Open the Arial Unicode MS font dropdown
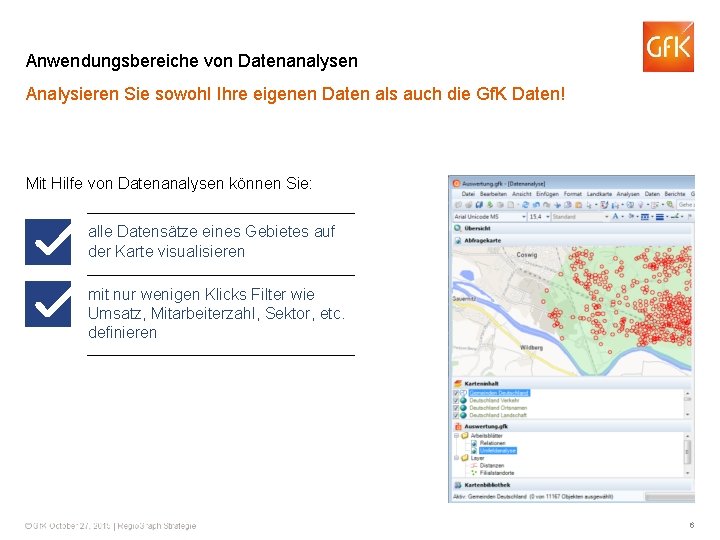720x540 pixels. [x=524, y=217]
